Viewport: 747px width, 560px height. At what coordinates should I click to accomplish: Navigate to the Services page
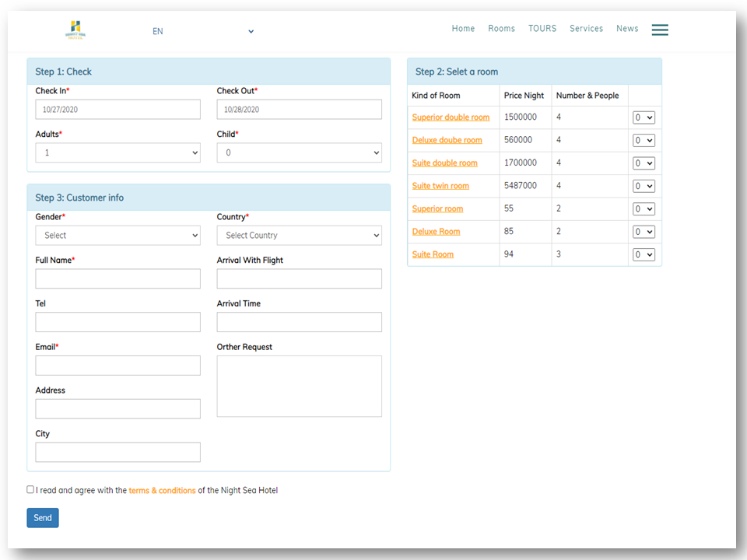pyautogui.click(x=586, y=29)
